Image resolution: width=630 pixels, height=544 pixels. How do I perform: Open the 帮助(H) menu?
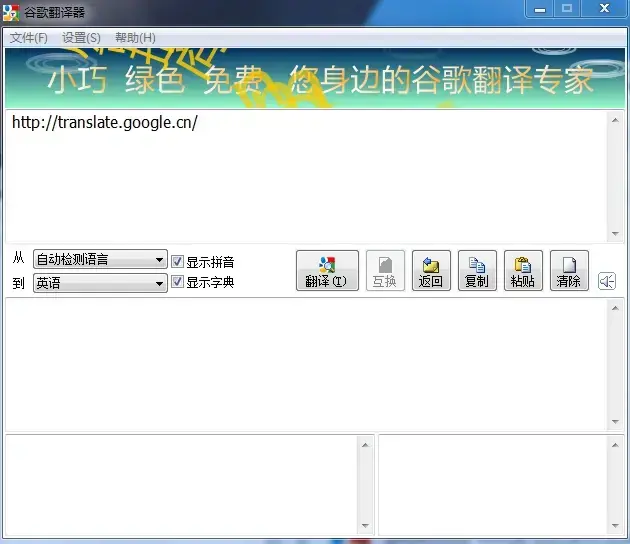click(x=135, y=38)
